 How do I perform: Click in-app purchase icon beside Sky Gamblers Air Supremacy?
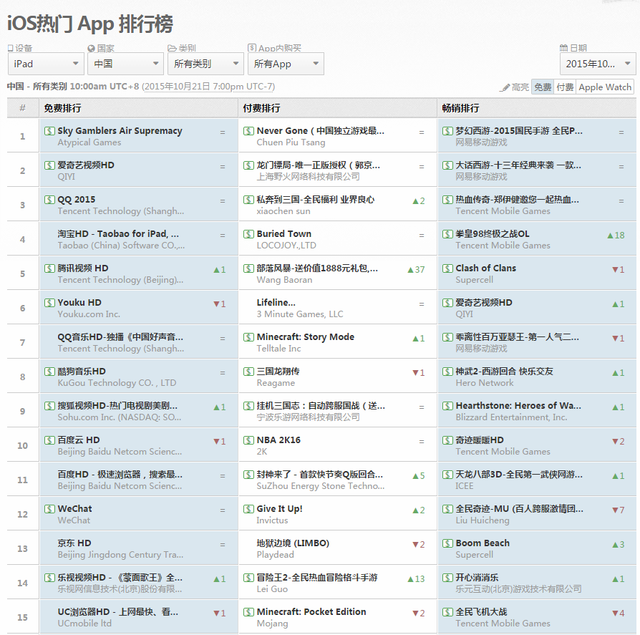coord(49,131)
